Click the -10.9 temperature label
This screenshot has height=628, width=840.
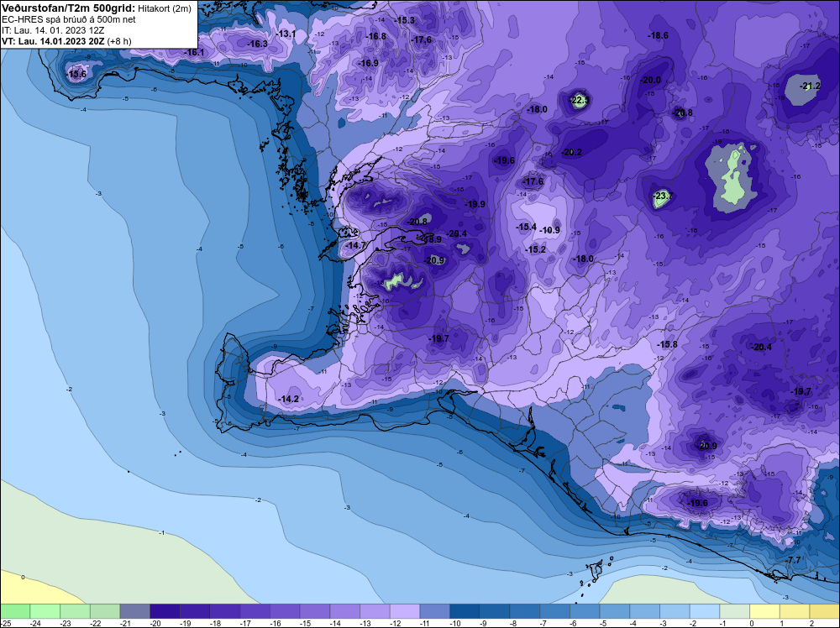tap(549, 230)
